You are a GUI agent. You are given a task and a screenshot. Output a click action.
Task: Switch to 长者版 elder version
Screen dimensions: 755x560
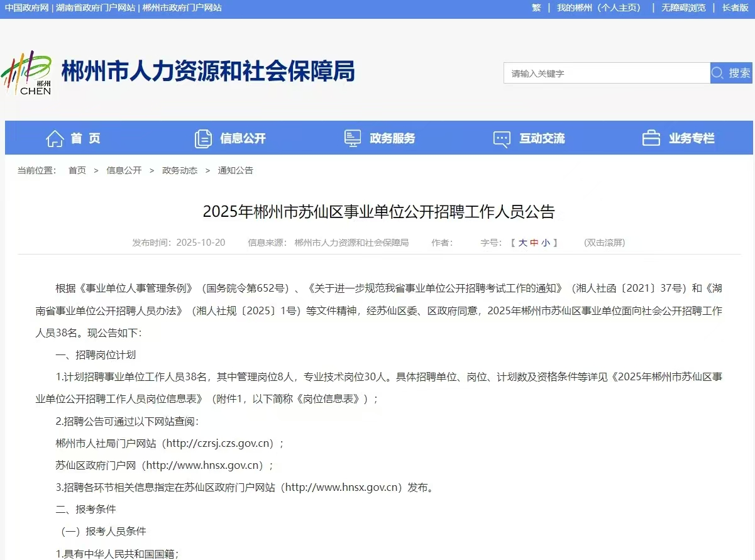point(734,8)
